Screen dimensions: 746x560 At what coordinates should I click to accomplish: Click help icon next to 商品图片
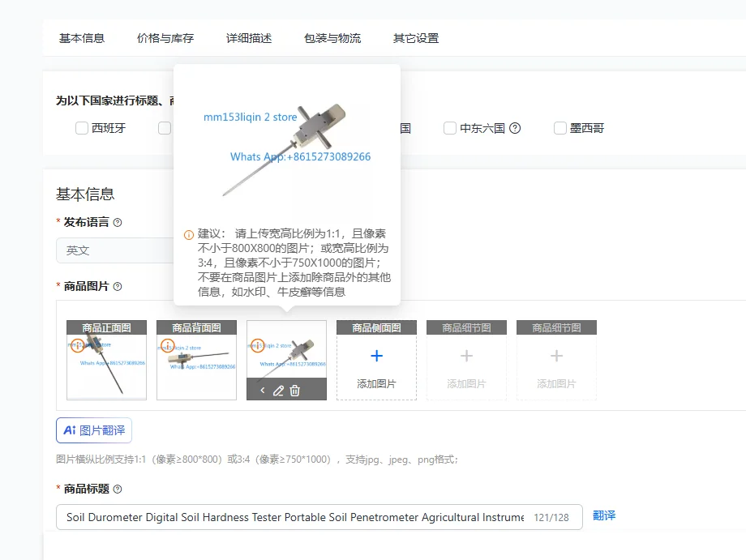(118, 286)
